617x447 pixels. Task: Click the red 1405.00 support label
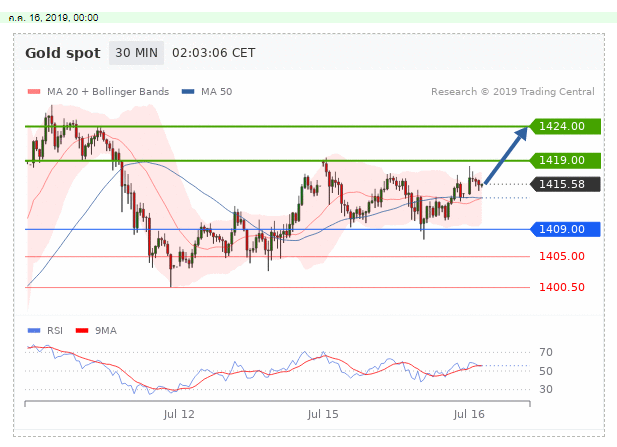tap(562, 257)
